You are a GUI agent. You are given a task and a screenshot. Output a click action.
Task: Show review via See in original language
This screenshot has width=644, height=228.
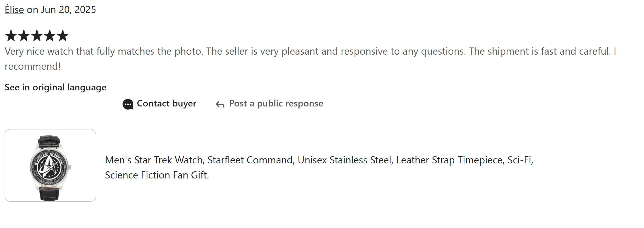[x=56, y=87]
